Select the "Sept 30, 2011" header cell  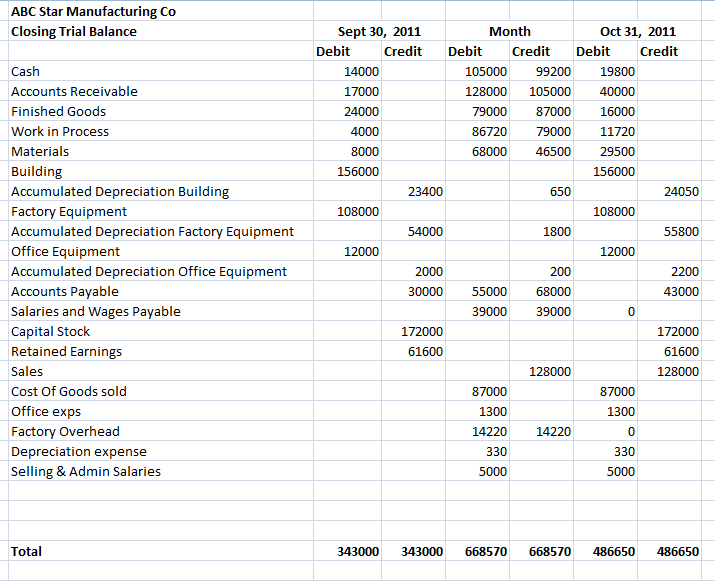(379, 31)
